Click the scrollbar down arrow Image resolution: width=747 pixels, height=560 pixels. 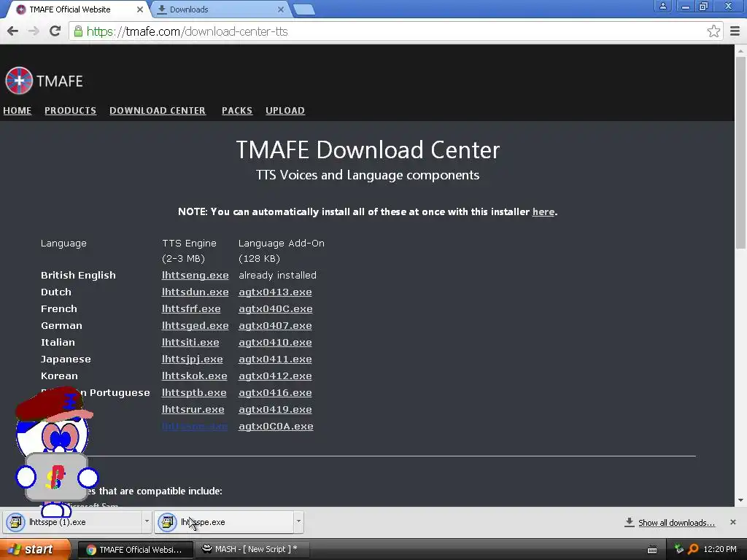[740, 500]
